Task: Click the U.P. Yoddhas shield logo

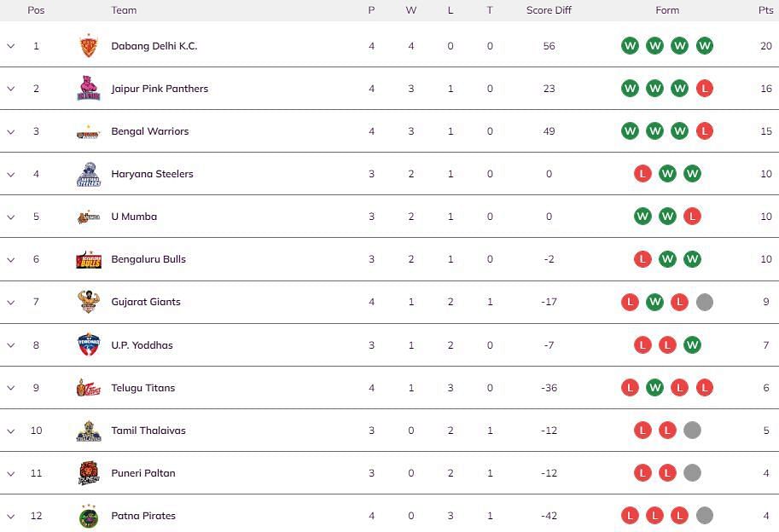Action: point(89,345)
